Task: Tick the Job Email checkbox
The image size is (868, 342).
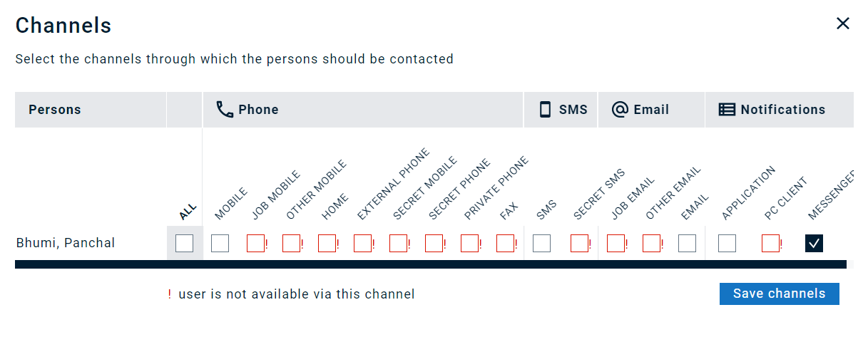Action: (x=616, y=244)
